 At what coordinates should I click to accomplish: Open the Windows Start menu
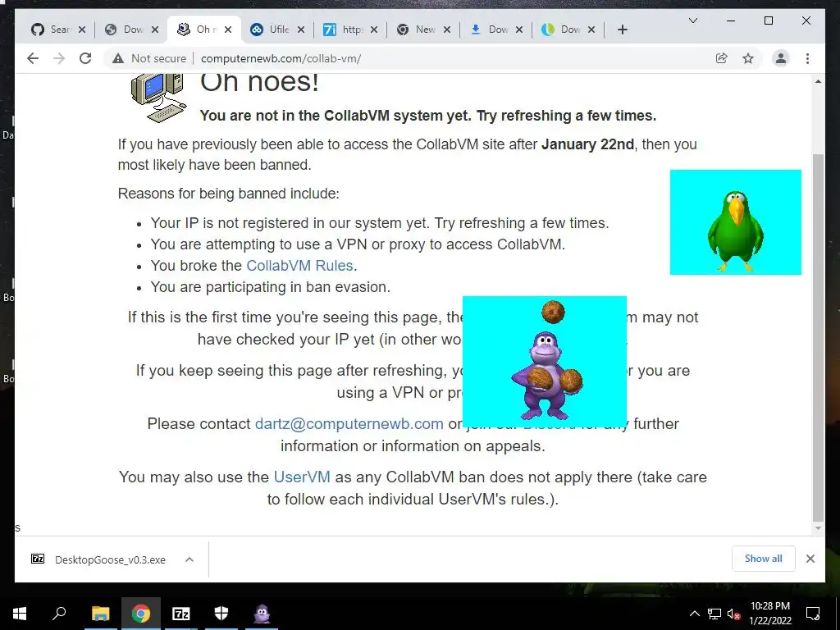click(x=20, y=614)
